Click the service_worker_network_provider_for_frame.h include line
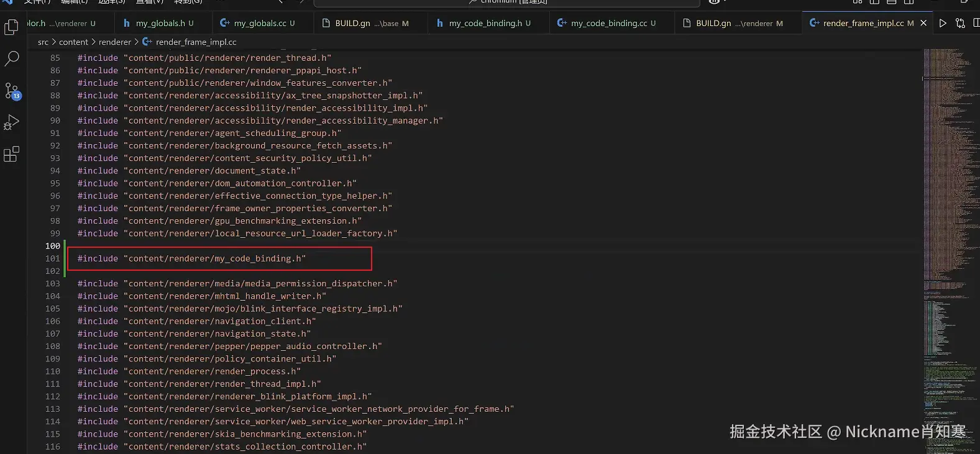This screenshot has height=454, width=980. 296,409
